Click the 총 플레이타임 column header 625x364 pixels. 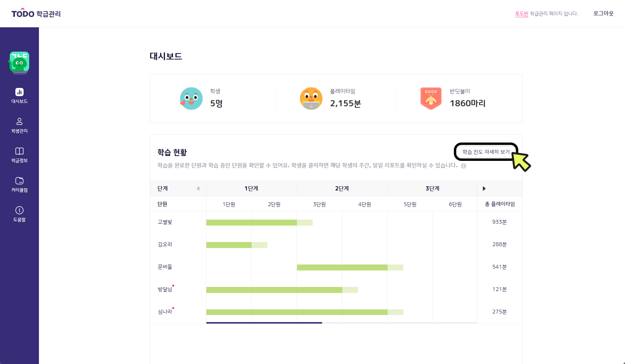pyautogui.click(x=500, y=204)
